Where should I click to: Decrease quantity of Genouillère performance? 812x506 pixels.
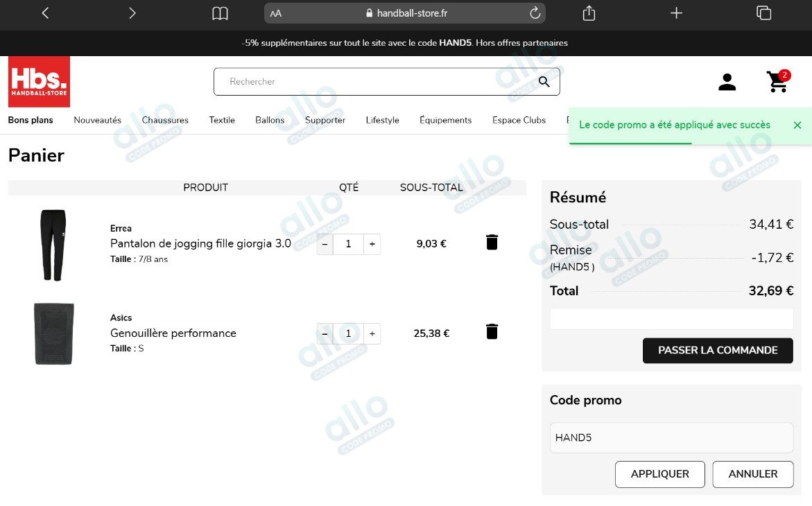point(325,333)
